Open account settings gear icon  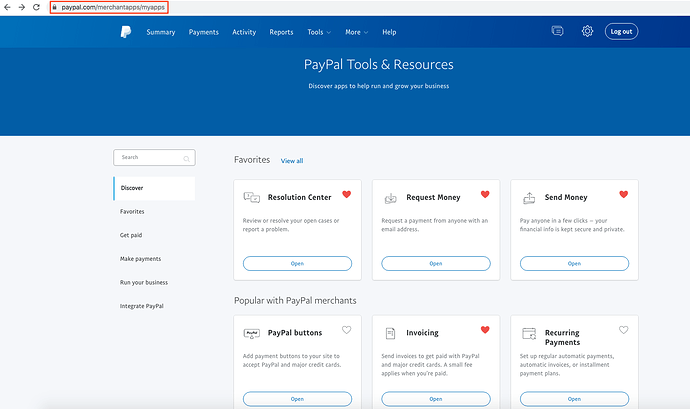[x=587, y=31]
